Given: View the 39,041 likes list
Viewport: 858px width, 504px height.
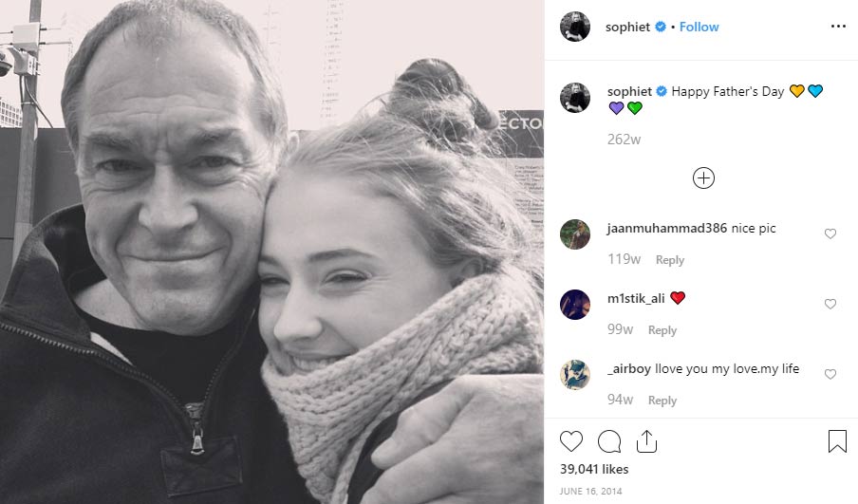Looking at the screenshot, I should click(593, 469).
